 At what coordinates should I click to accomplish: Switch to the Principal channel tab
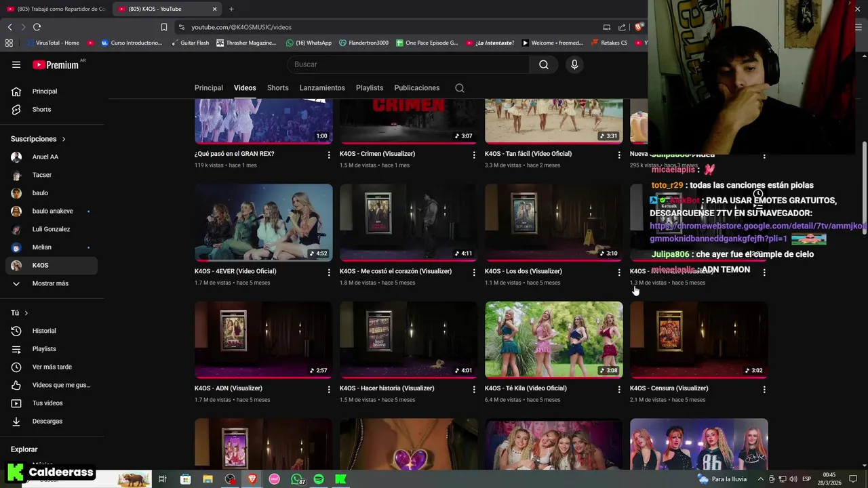209,88
